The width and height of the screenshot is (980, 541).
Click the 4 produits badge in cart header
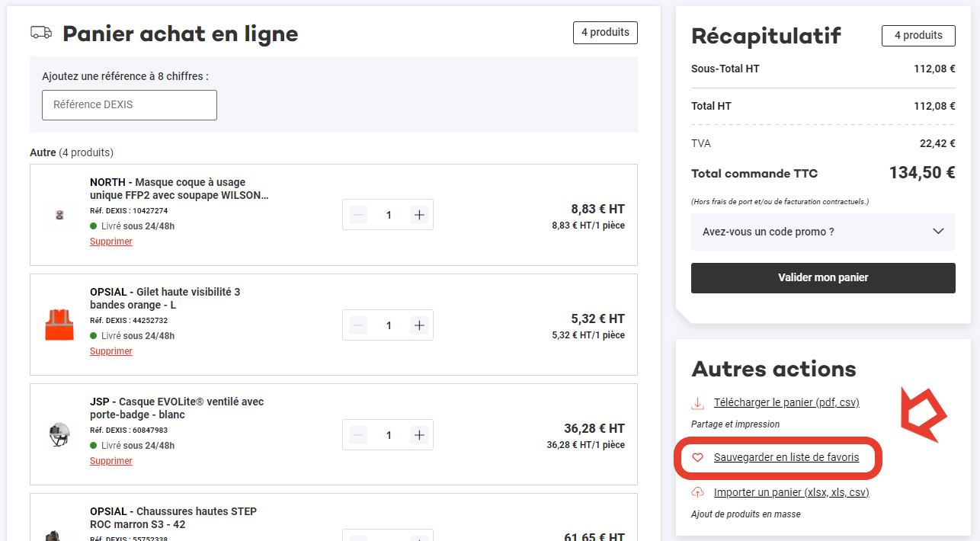point(605,33)
